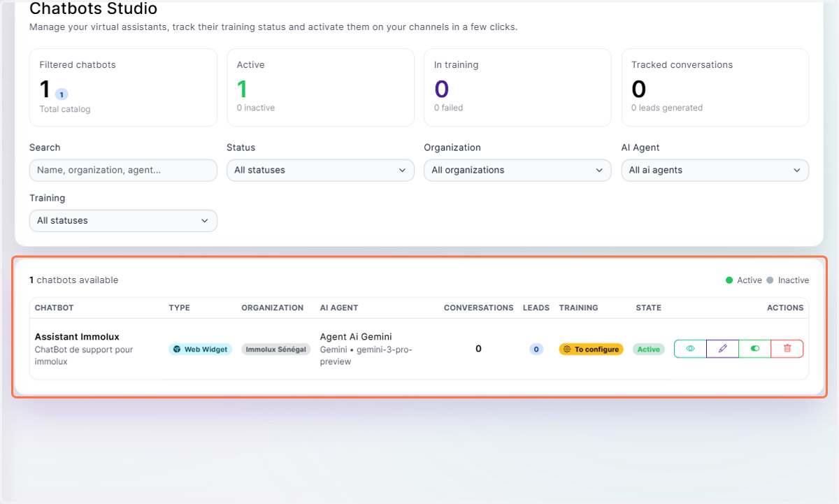Image resolution: width=839 pixels, height=504 pixels.
Task: Click the Tracked conversations stat card
Action: click(x=715, y=87)
